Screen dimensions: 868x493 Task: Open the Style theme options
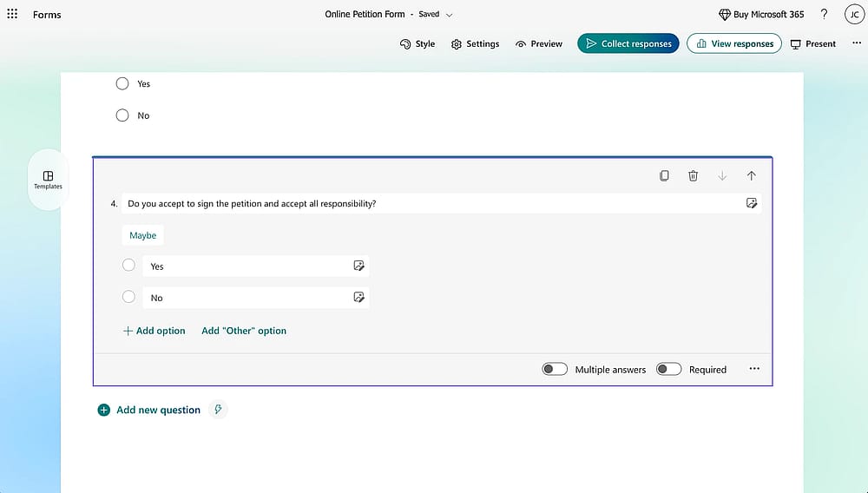point(418,43)
